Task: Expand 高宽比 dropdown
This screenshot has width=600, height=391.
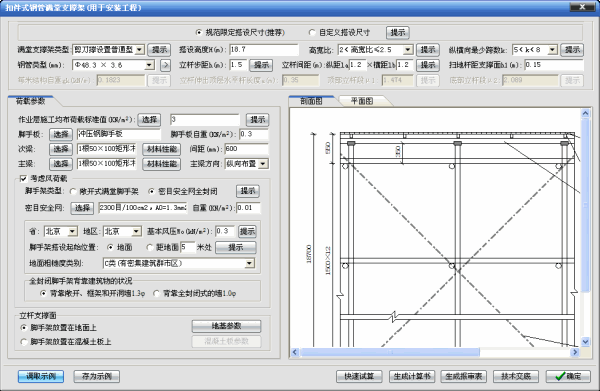Action: (x=408, y=50)
